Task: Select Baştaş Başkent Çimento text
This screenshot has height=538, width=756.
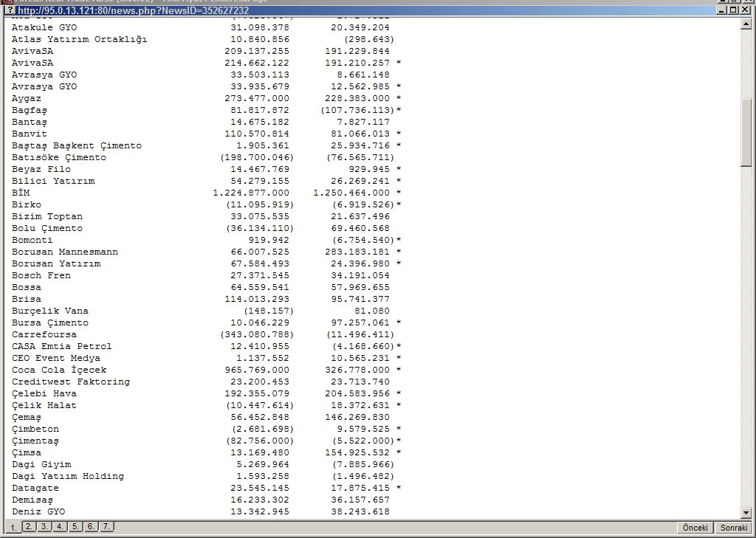Action: (x=77, y=145)
